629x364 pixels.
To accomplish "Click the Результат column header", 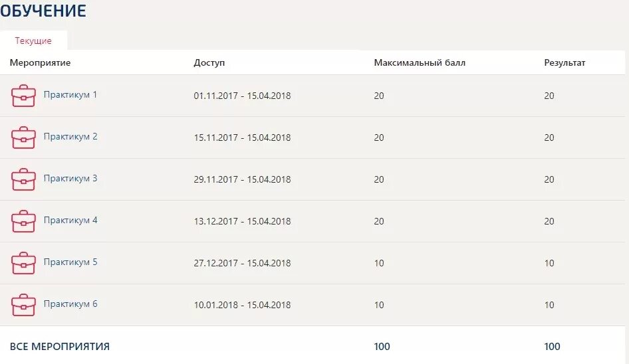I will [565, 62].
